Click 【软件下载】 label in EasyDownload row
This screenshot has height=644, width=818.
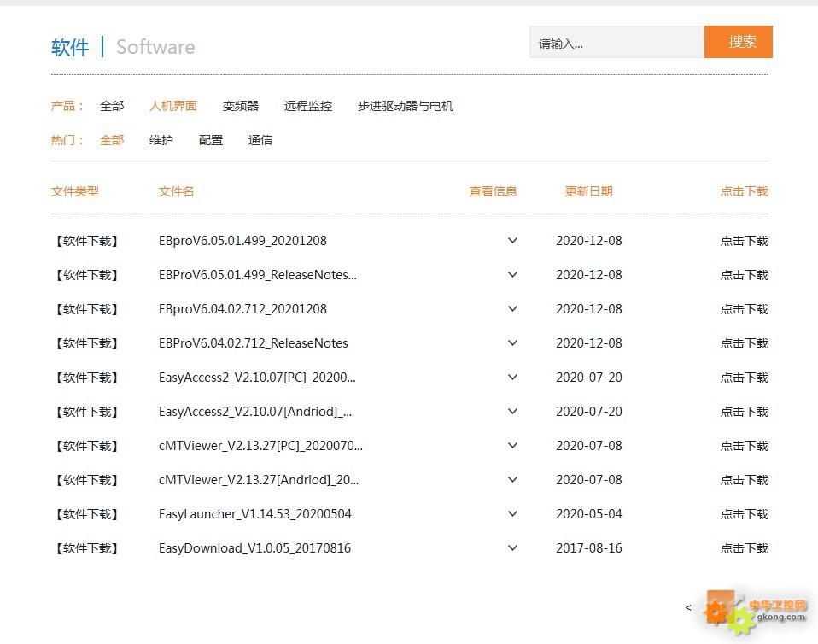87,548
